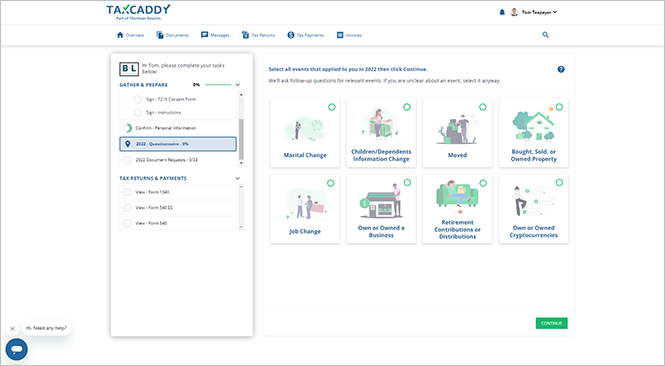Click the Moved label

pyautogui.click(x=457, y=155)
